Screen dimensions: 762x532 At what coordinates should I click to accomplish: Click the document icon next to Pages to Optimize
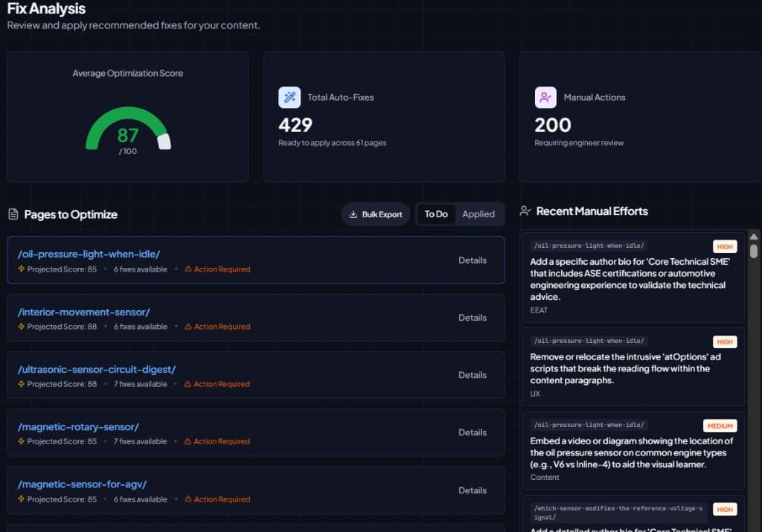coord(13,214)
